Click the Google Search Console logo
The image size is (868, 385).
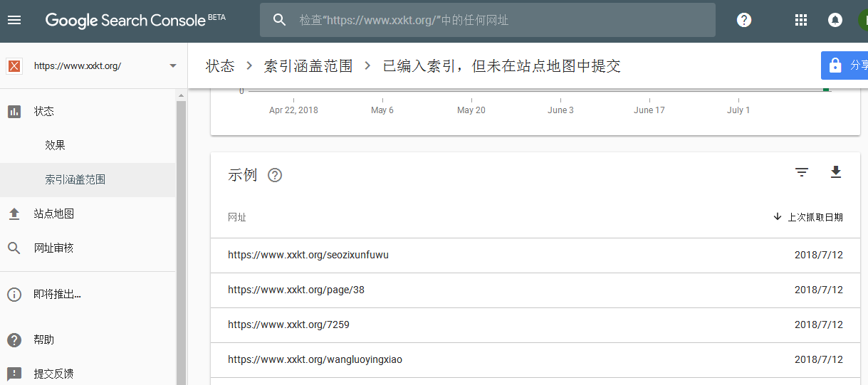[x=135, y=20]
